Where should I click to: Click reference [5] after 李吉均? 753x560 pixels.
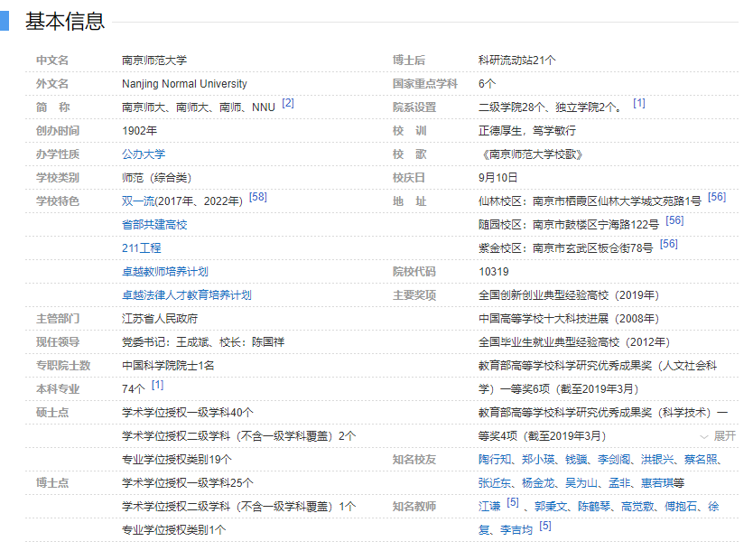coord(545,527)
